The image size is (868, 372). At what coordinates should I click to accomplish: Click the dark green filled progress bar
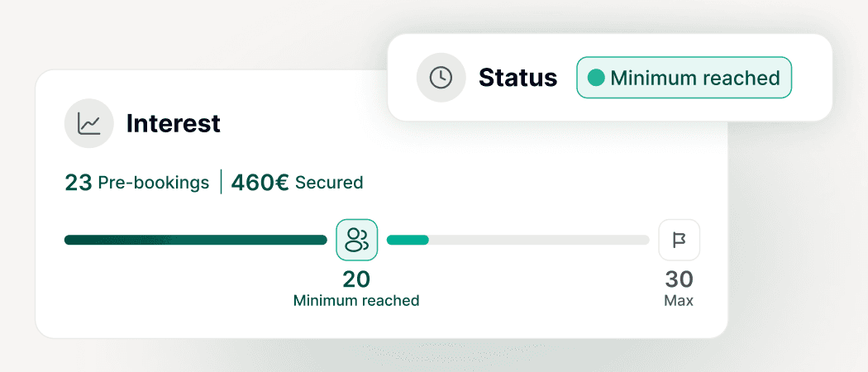point(195,240)
